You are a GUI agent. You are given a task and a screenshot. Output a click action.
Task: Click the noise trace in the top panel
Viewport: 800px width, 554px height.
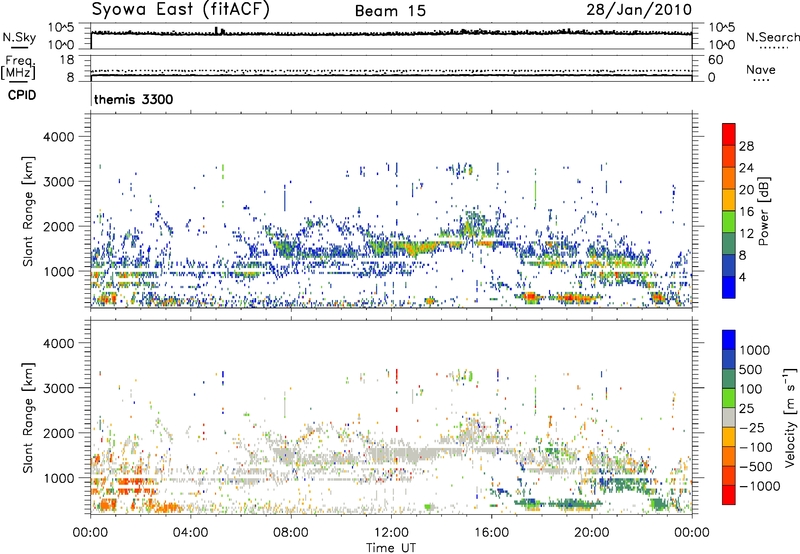[x=391, y=33]
